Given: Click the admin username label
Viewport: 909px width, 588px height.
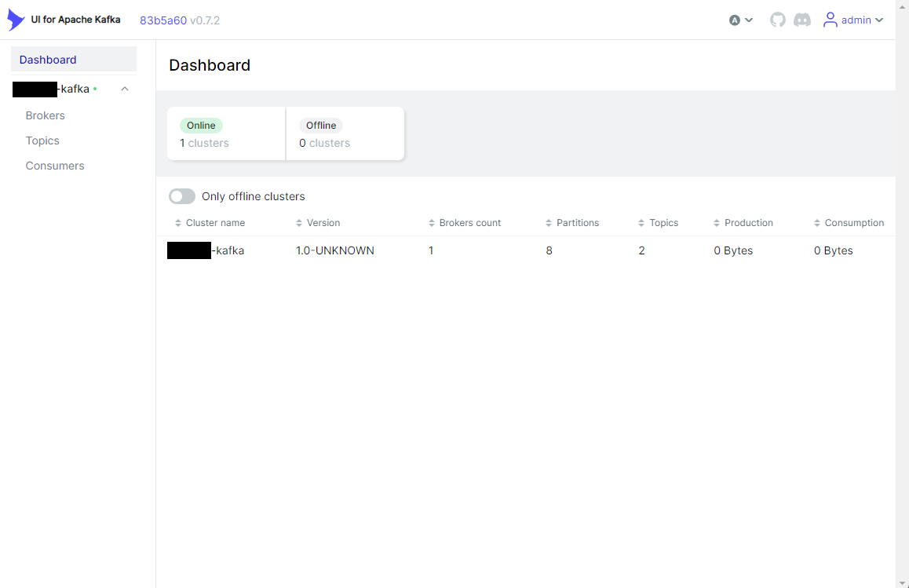Looking at the screenshot, I should 856,20.
